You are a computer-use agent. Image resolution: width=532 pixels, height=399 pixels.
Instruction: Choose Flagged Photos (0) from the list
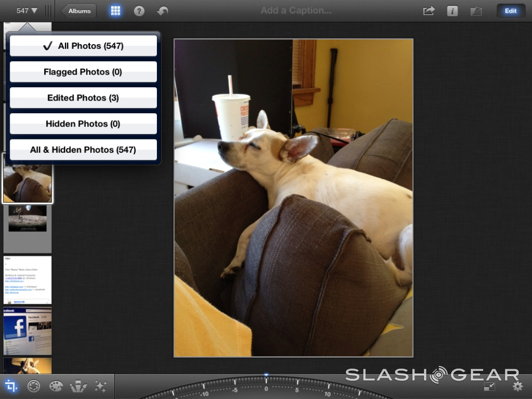(84, 72)
